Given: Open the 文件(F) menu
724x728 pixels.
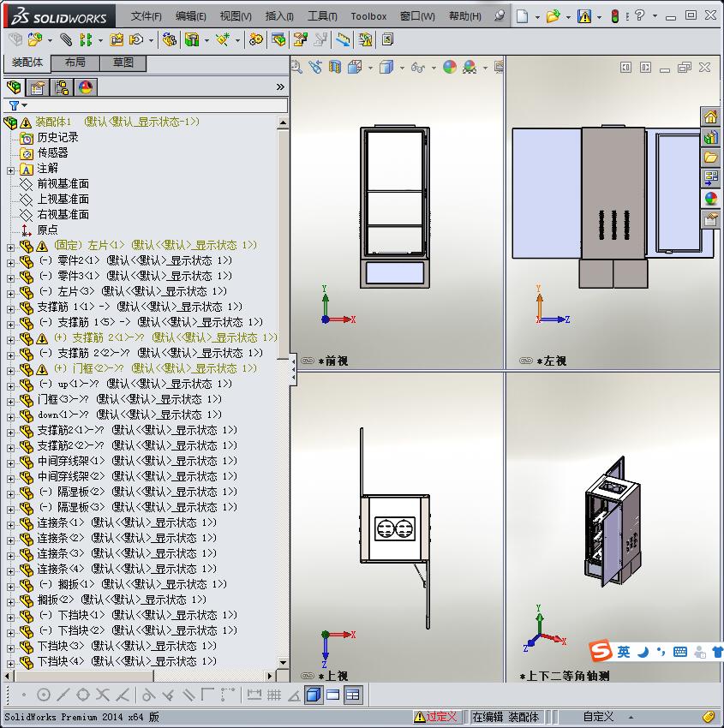Looking at the screenshot, I should (146, 16).
